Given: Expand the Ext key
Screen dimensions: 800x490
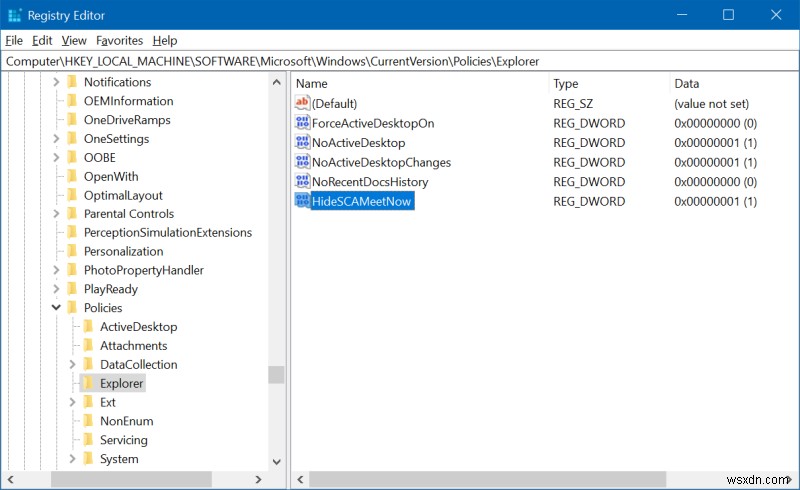Looking at the screenshot, I should point(72,402).
